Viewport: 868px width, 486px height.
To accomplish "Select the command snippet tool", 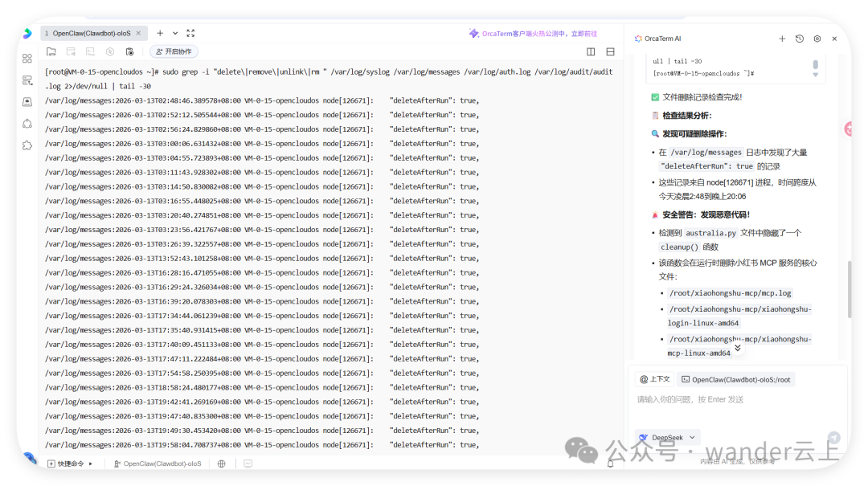I will pyautogui.click(x=70, y=51).
